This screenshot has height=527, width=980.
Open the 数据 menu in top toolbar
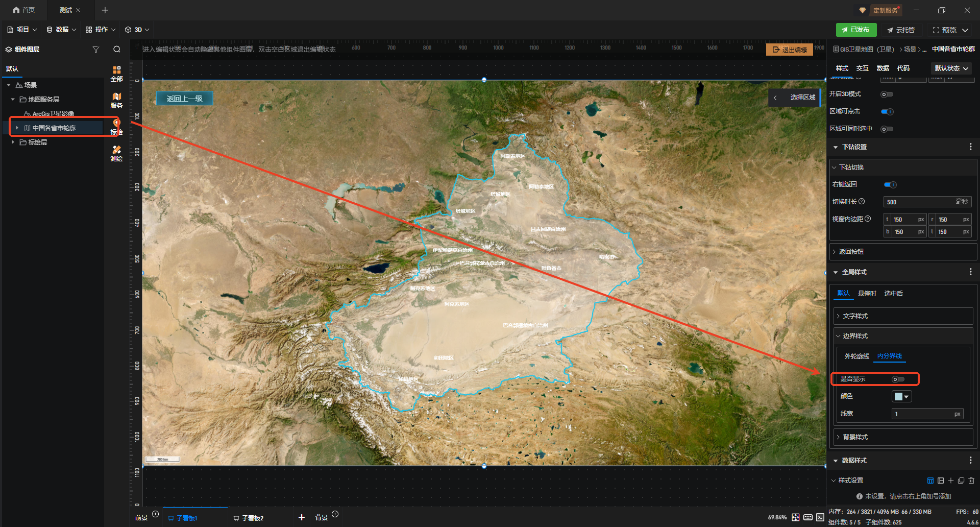click(61, 30)
